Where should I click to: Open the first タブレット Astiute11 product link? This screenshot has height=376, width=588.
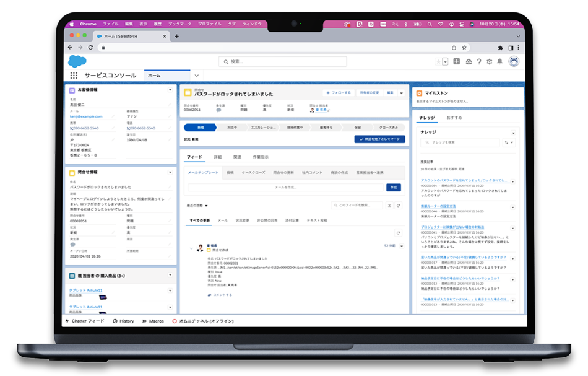coord(85,291)
